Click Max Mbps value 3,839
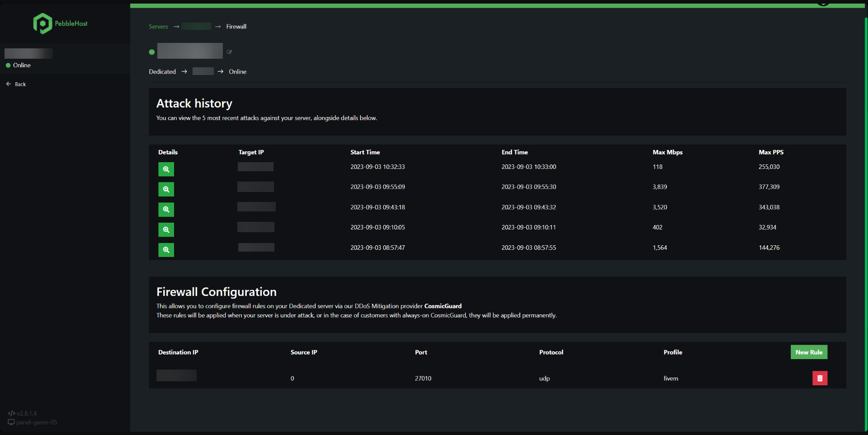The image size is (868, 435). pyautogui.click(x=660, y=187)
